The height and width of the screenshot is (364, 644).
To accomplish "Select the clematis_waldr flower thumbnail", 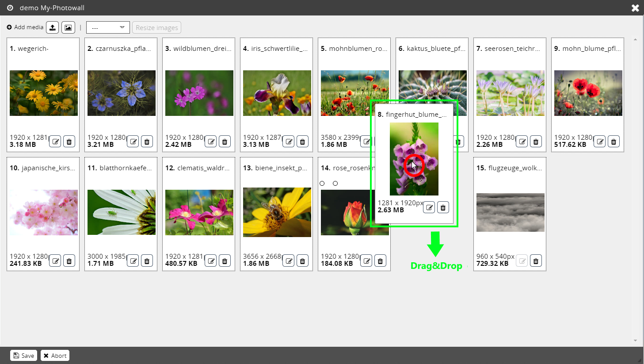I will [x=199, y=212].
